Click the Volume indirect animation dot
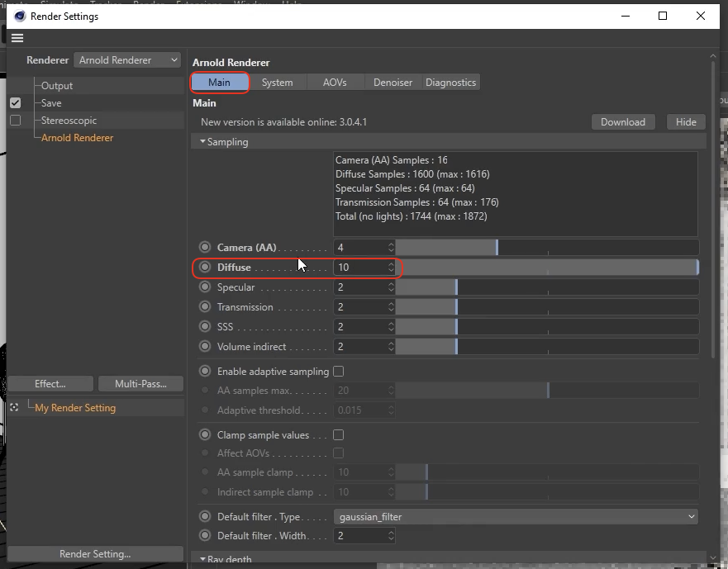The height and width of the screenshot is (569, 728). [x=205, y=346]
